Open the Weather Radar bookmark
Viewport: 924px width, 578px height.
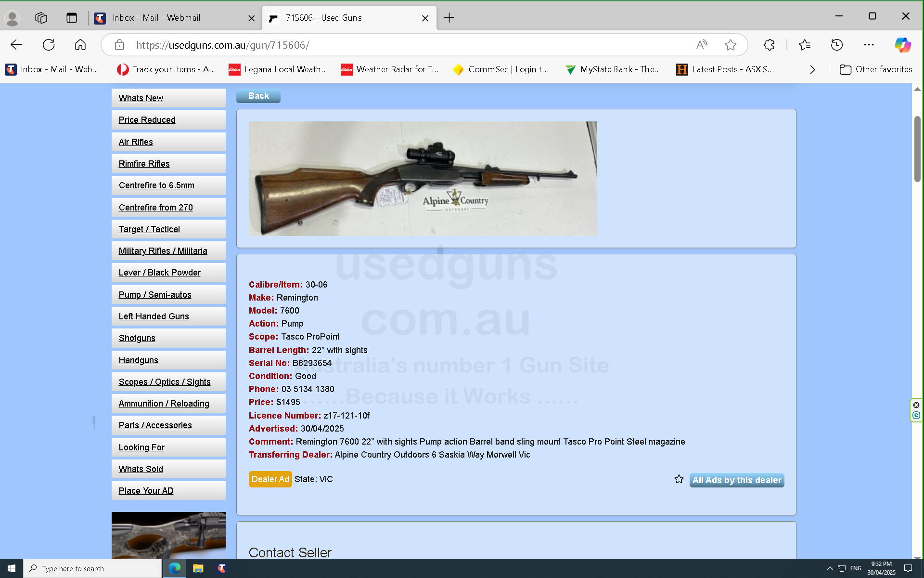point(390,69)
